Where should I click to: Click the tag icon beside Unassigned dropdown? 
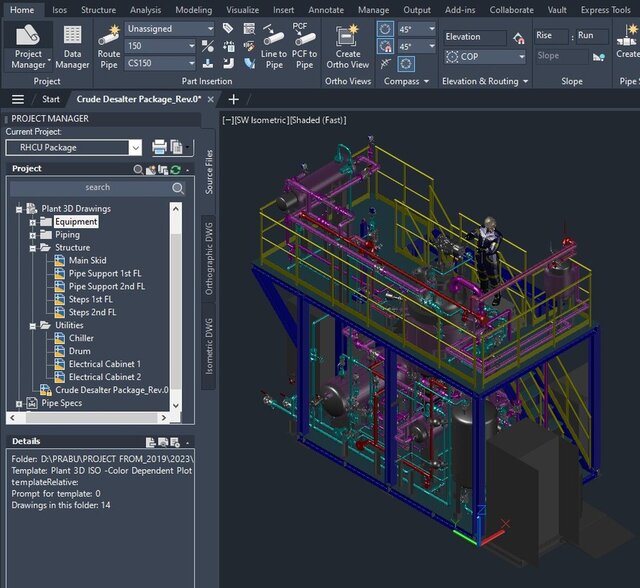click(228, 28)
